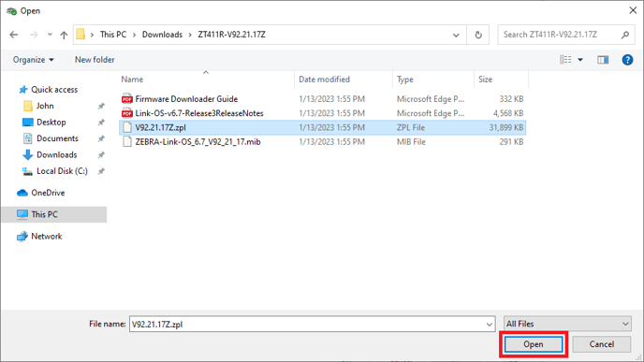This screenshot has width=644, height=362.
Task: Open the recent locations dropdown arrow
Action: 50,35
